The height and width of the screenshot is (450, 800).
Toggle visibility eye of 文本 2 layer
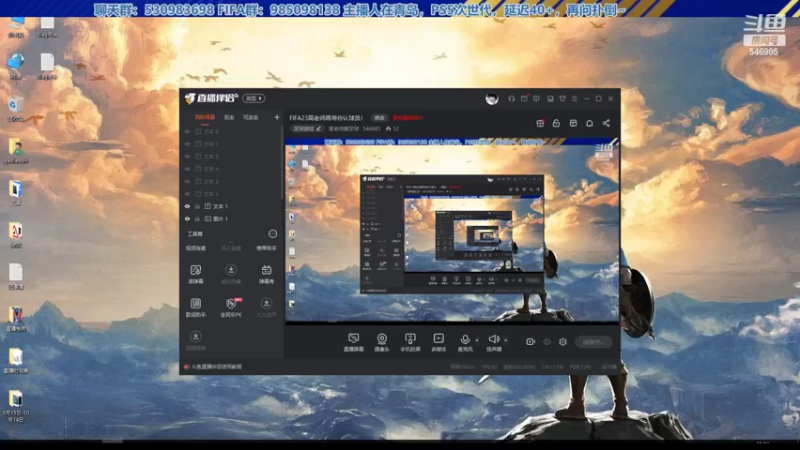(x=187, y=194)
